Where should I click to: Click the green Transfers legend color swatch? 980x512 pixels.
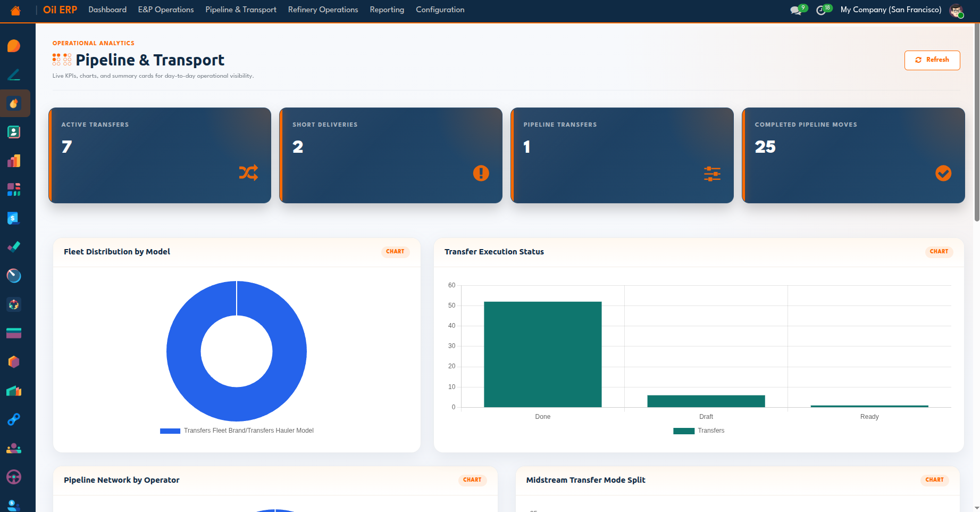(684, 431)
